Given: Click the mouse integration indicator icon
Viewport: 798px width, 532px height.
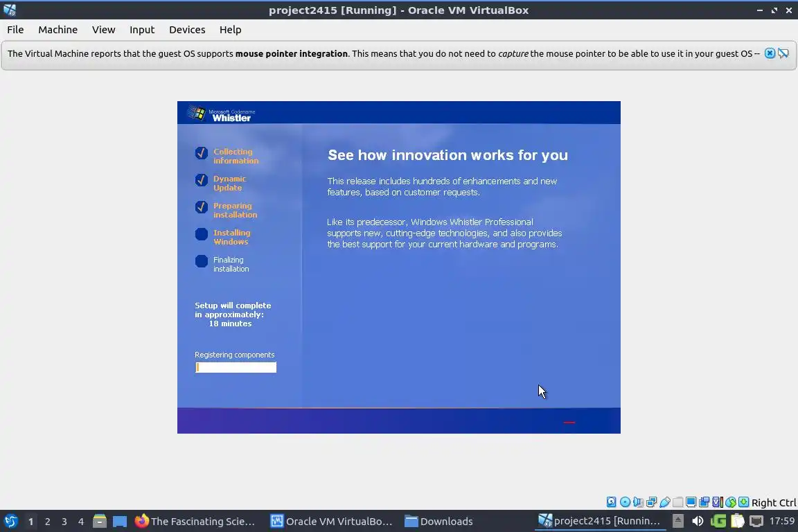Looking at the screenshot, I should click(731, 502).
